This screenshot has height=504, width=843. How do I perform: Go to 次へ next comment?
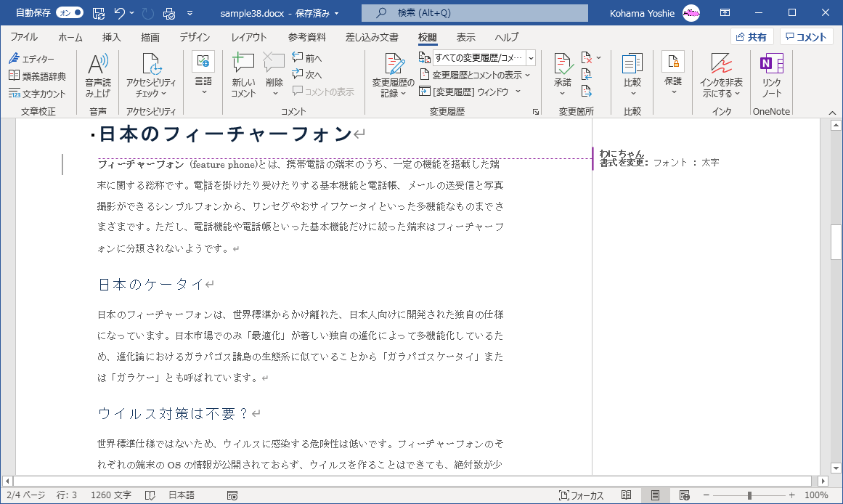tap(307, 75)
